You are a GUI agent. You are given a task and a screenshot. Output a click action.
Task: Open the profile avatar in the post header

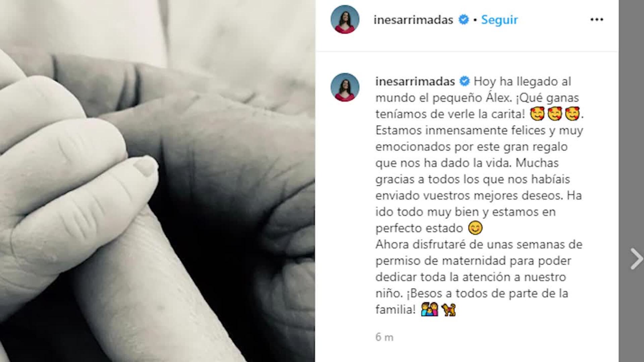(345, 19)
